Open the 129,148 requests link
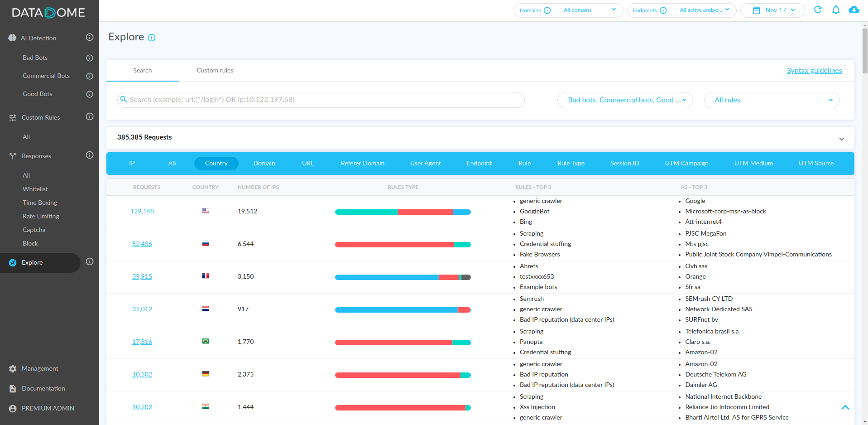 [x=142, y=211]
